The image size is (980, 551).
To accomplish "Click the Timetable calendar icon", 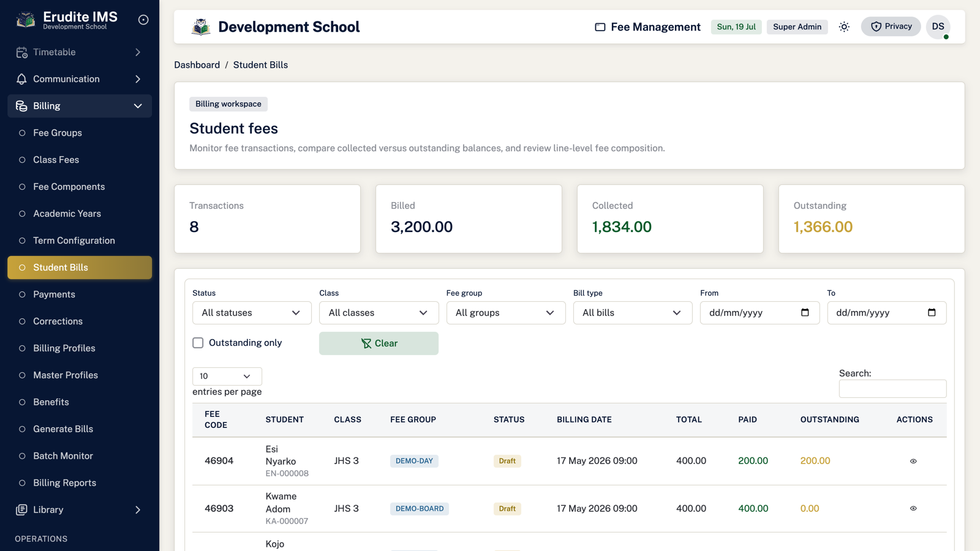I will click(x=21, y=52).
